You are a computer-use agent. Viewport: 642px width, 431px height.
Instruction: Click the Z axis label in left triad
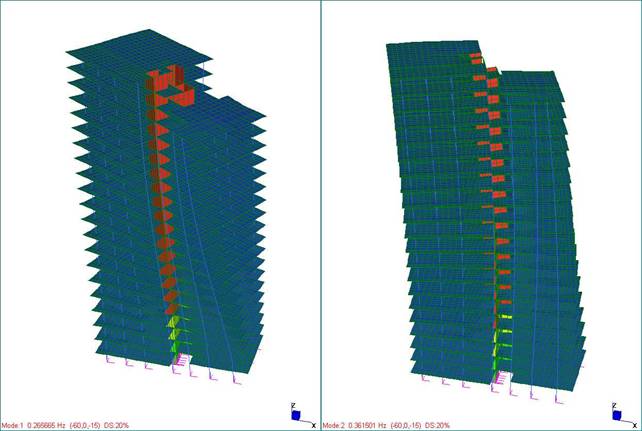tap(291, 406)
